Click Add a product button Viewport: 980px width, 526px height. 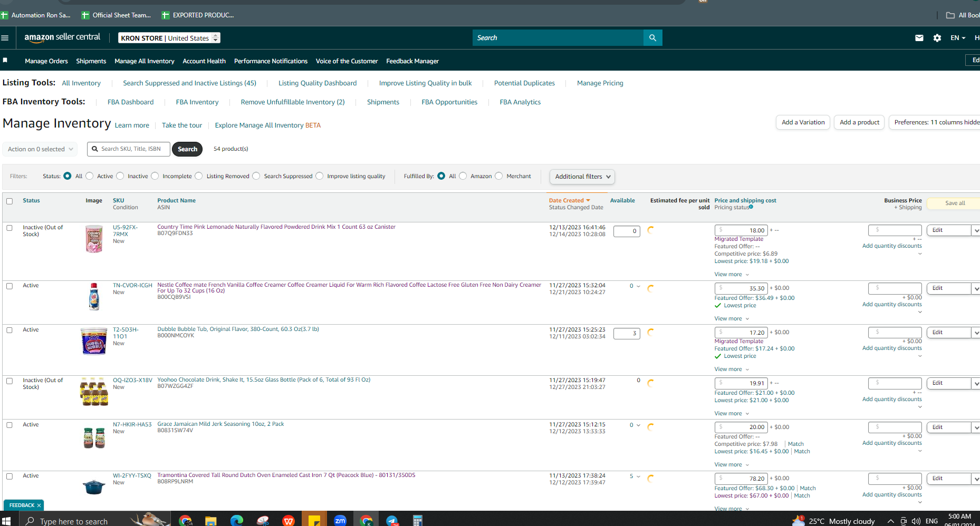(x=859, y=122)
